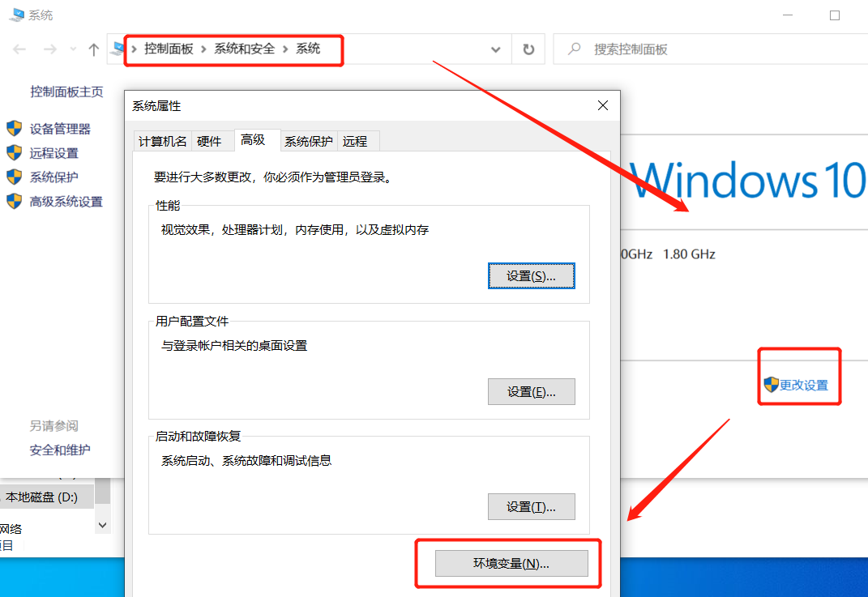This screenshot has height=597, width=868.
Task: Click 设置(T)... startup and recovery button
Action: pyautogui.click(x=532, y=507)
